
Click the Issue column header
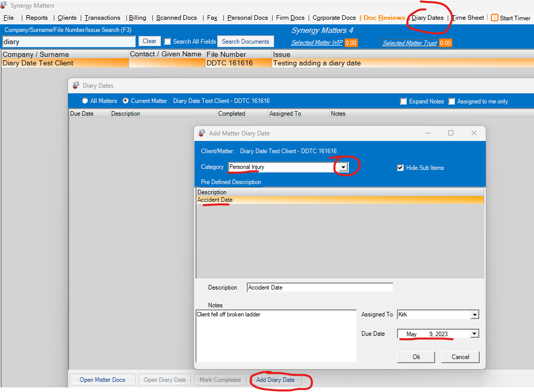click(403, 54)
